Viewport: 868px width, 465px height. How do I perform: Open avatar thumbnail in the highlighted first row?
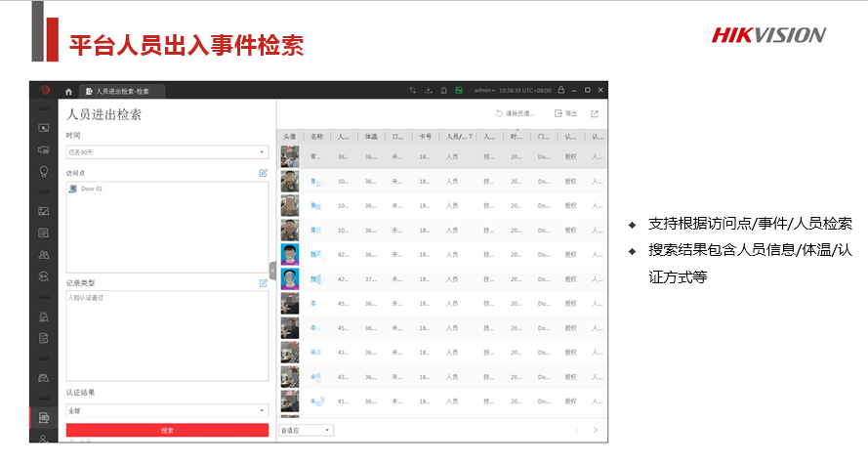pyautogui.click(x=290, y=156)
